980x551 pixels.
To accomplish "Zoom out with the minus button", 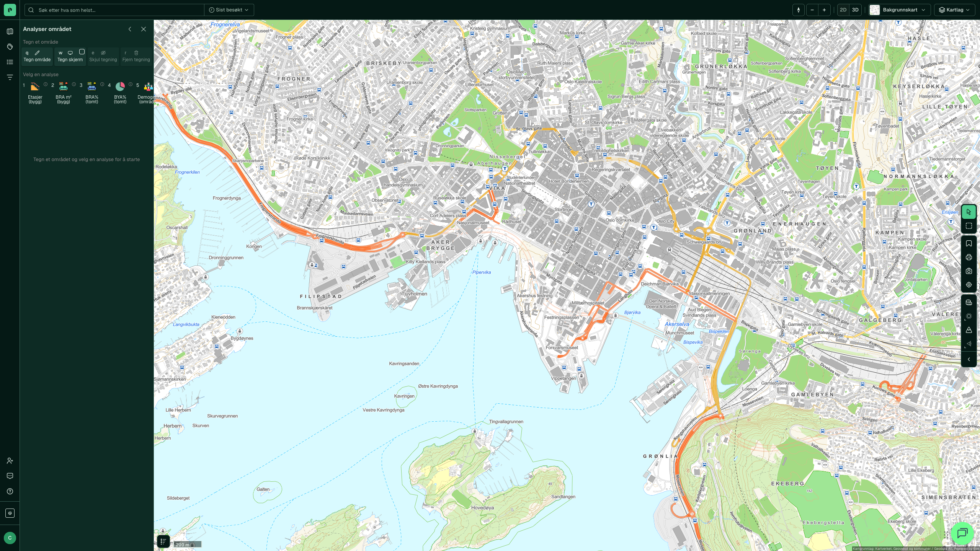I will 812,10.
